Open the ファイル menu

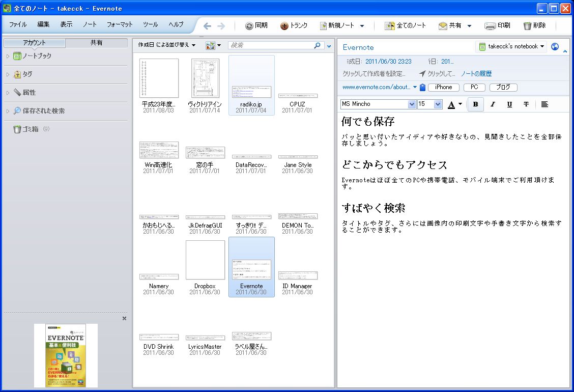pyautogui.click(x=18, y=24)
